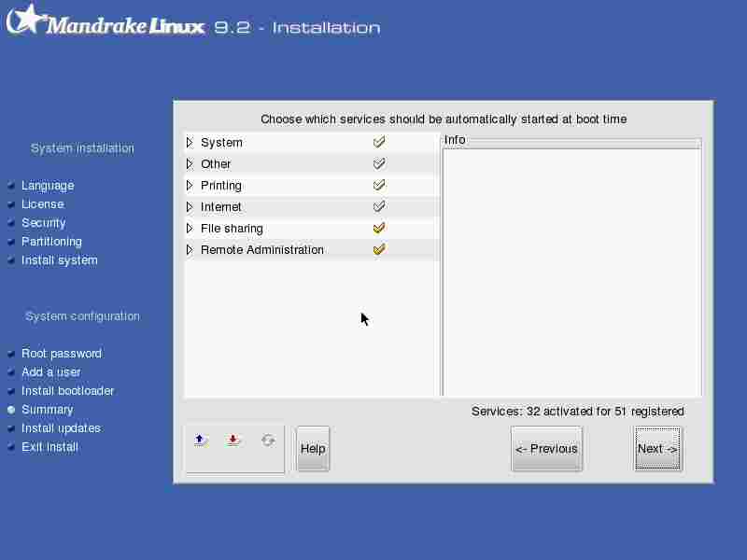Select the System row label

[x=221, y=143]
